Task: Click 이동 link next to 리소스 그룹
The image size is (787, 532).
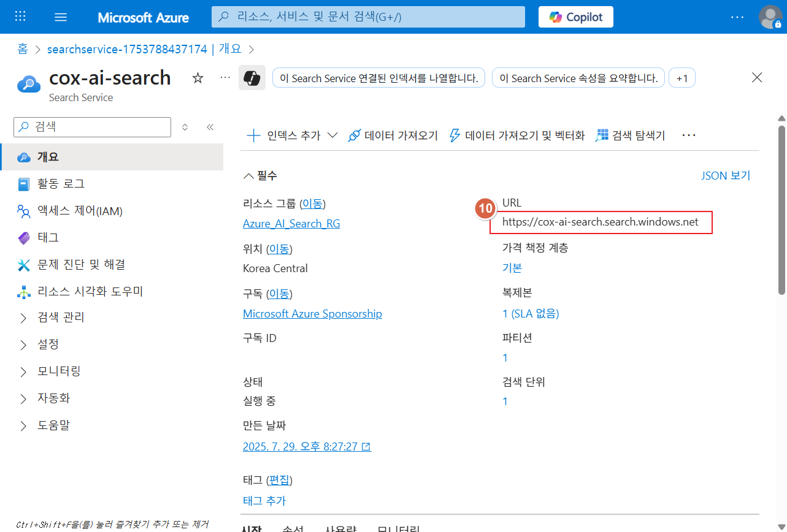Action: click(x=312, y=203)
